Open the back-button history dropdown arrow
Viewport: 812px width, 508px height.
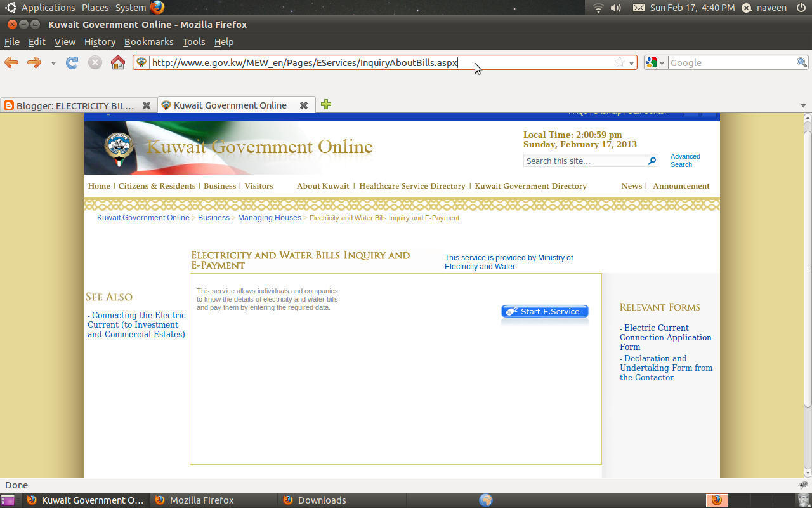click(53, 62)
